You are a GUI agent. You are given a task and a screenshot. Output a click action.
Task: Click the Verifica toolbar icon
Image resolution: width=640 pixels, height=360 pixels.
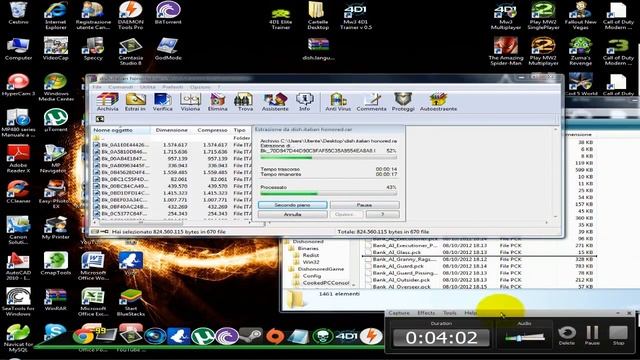point(162,102)
